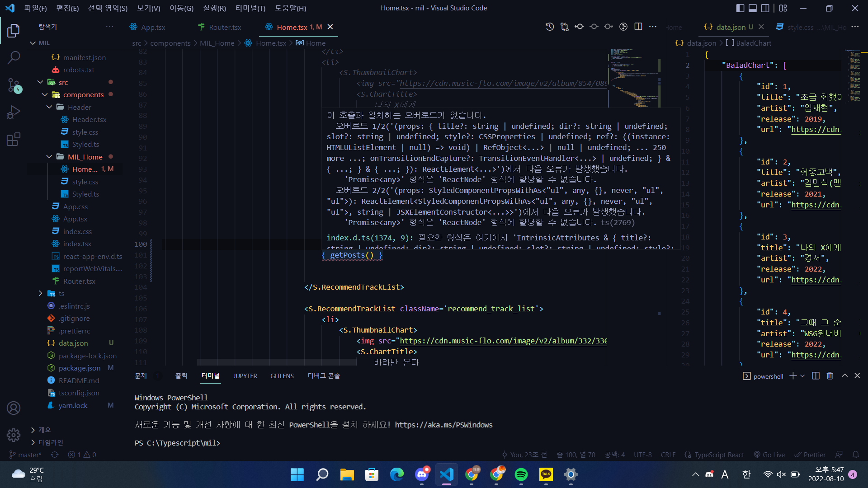Open the terminal launch profile dropdown arrow
Viewport: 868px width, 488px height.
coord(802,376)
